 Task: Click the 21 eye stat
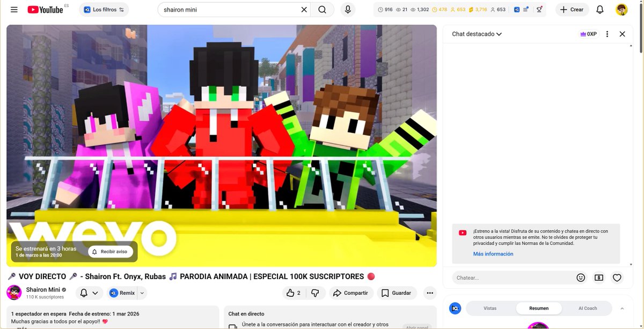[402, 10]
